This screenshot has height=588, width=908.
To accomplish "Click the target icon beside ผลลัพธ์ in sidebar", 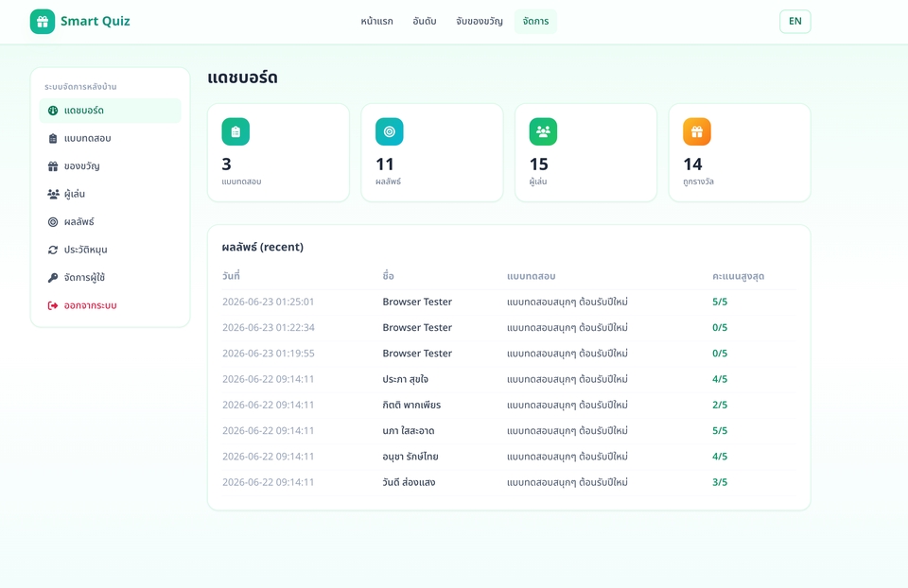I will 53,221.
